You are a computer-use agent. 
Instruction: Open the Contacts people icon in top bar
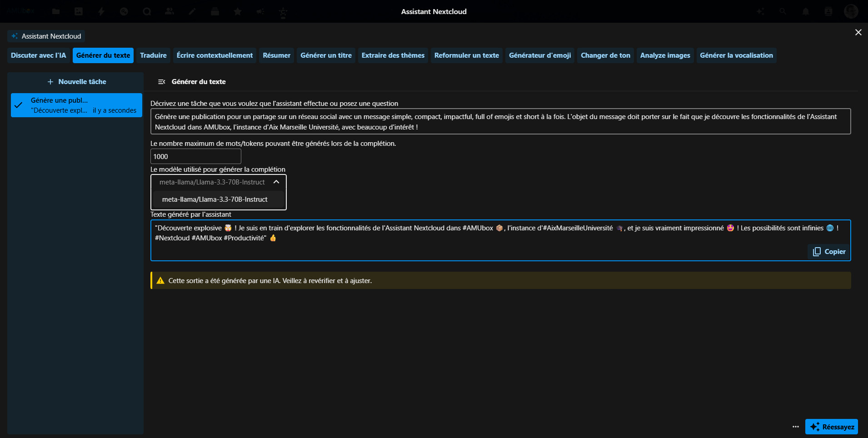point(170,11)
